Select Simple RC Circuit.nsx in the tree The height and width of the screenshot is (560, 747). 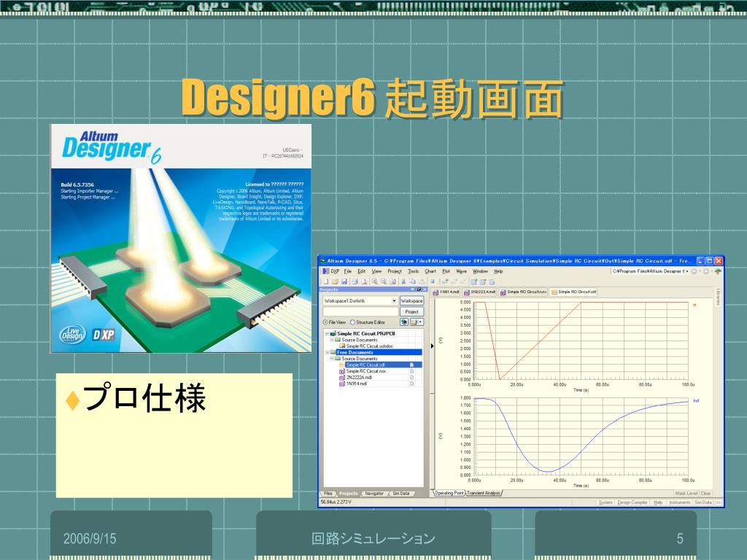pyautogui.click(x=366, y=371)
